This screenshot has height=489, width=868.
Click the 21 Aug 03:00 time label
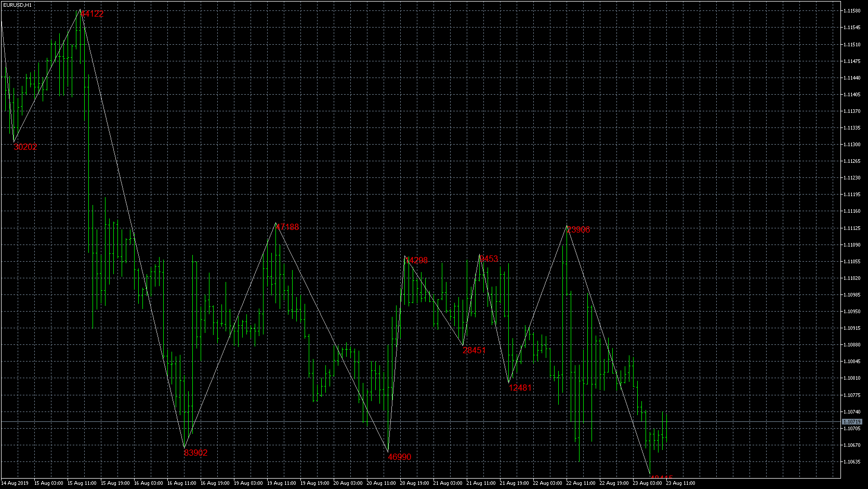click(448, 483)
